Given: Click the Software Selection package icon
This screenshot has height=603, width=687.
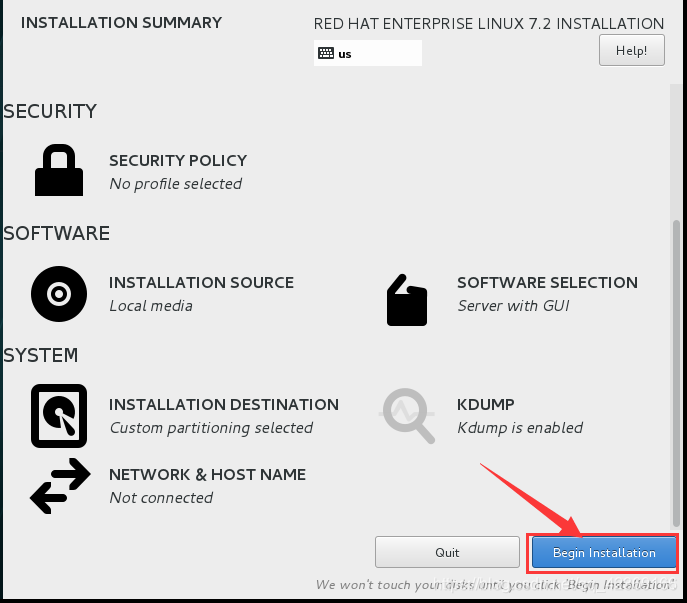Looking at the screenshot, I should (407, 300).
